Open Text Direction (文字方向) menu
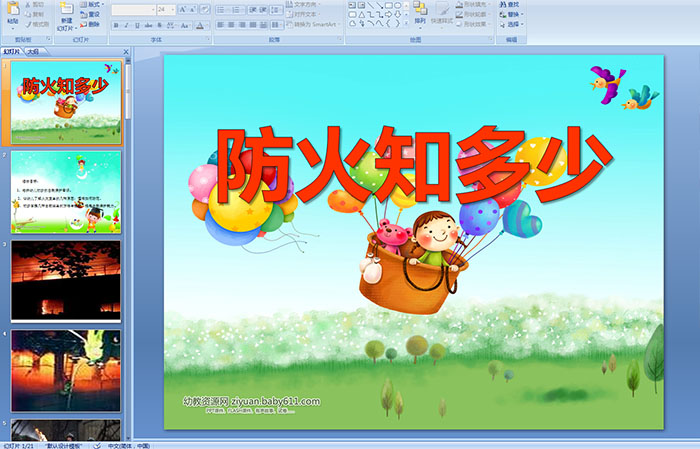This screenshot has width=700, height=449. [x=304, y=4]
